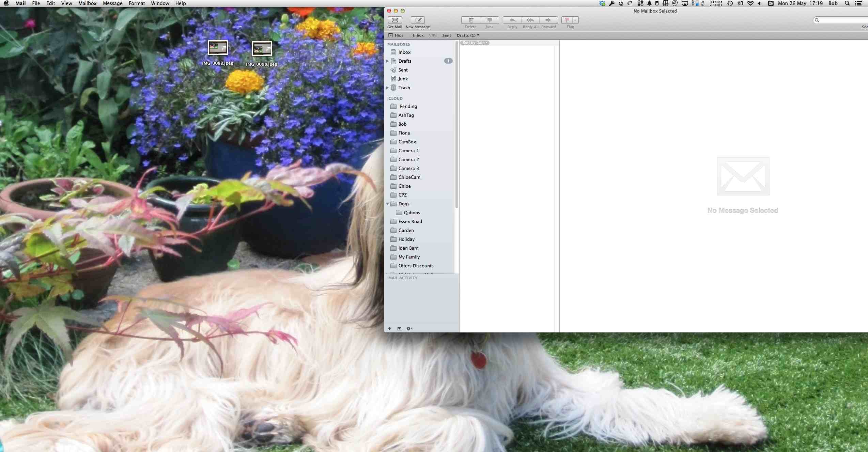Click the Get Mail envelope icon
Image resolution: width=868 pixels, height=452 pixels.
395,20
